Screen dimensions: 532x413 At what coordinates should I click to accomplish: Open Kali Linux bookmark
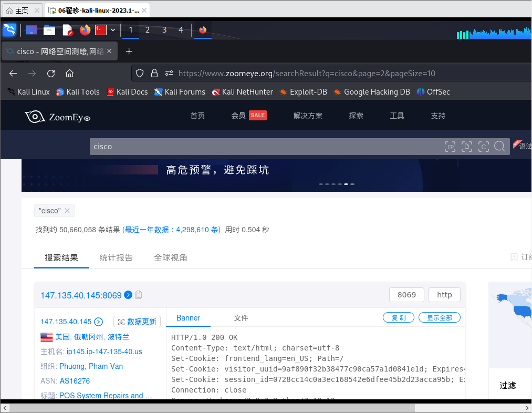pyautogui.click(x=28, y=92)
